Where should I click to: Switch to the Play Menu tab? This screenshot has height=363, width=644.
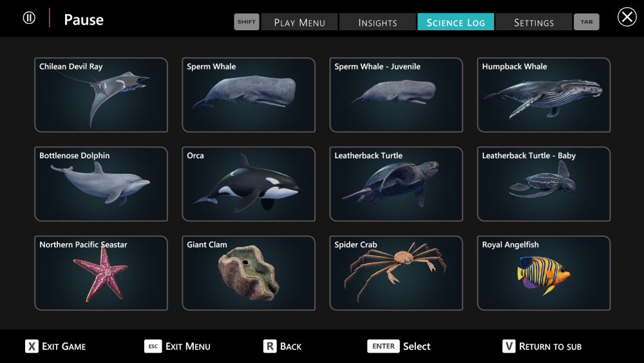click(x=299, y=23)
